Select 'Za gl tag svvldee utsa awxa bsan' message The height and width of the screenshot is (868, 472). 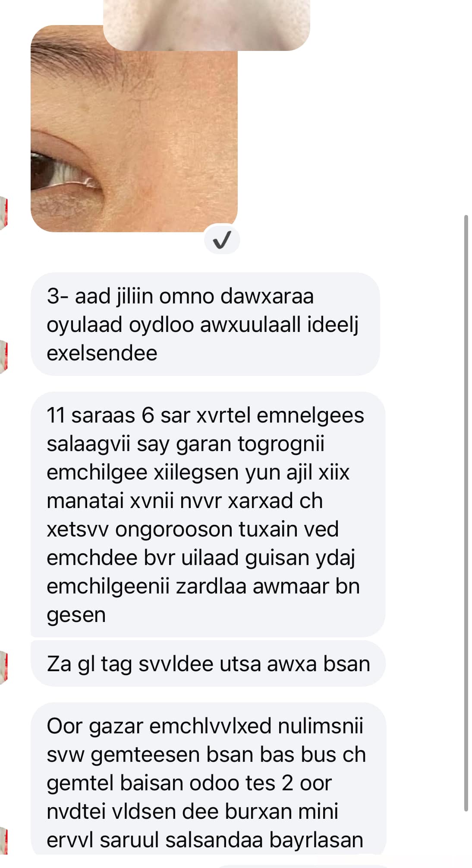pos(208,664)
